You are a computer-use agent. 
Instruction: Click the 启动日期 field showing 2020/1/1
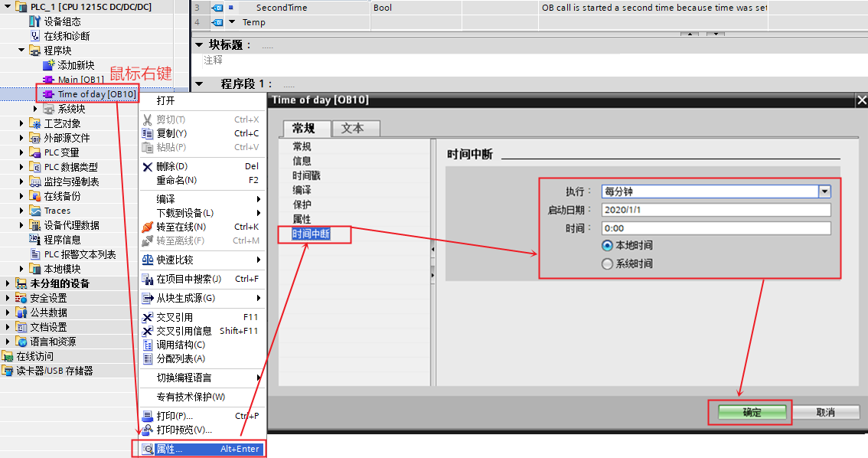click(x=716, y=210)
